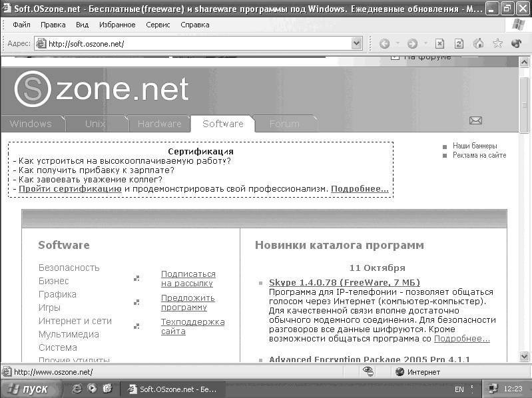Viewport: 532px width, 398px height.
Task: Click the network tray icon near the clock
Action: (493, 389)
